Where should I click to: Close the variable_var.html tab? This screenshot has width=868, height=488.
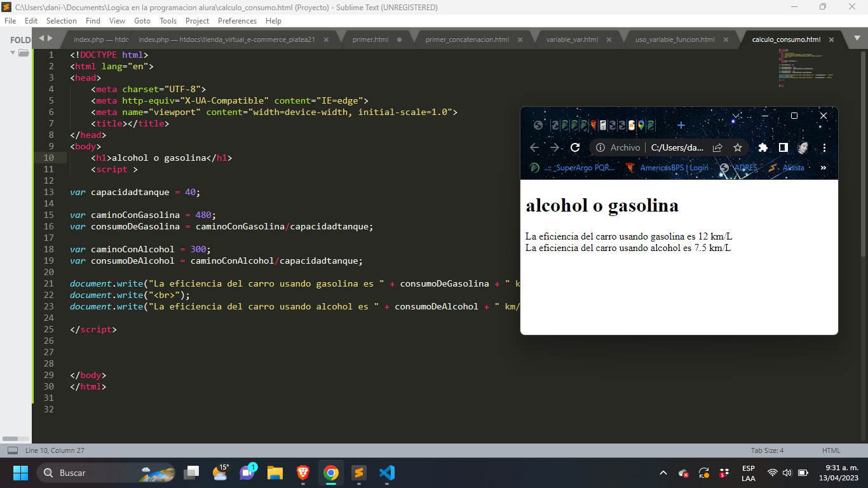609,39
